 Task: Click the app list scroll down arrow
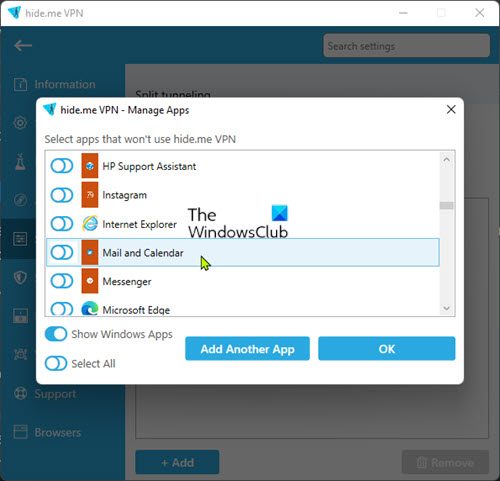[x=446, y=308]
